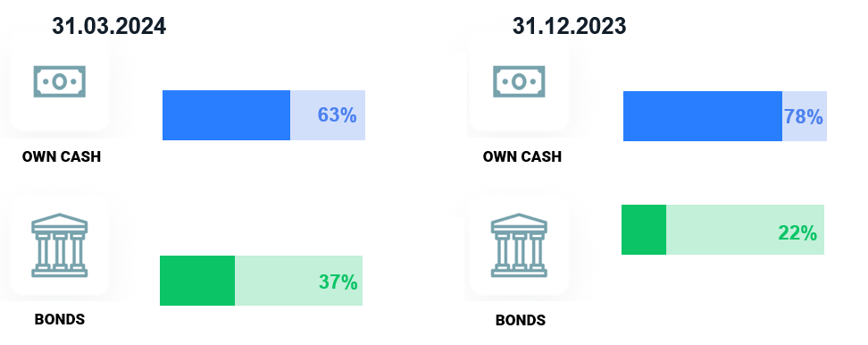Screen dimensions: 868x345
Task: Click light green remainder of 22% bar
Action: [x=745, y=230]
